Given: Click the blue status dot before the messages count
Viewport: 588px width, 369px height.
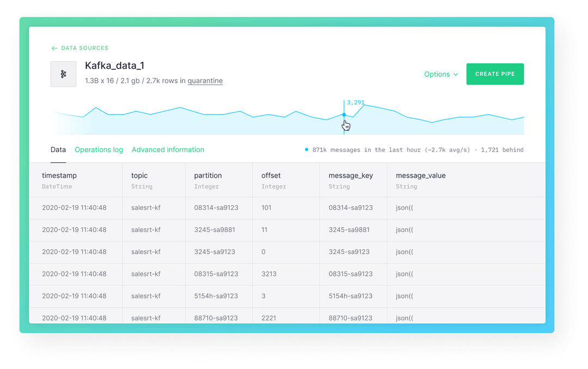Looking at the screenshot, I should [x=305, y=149].
